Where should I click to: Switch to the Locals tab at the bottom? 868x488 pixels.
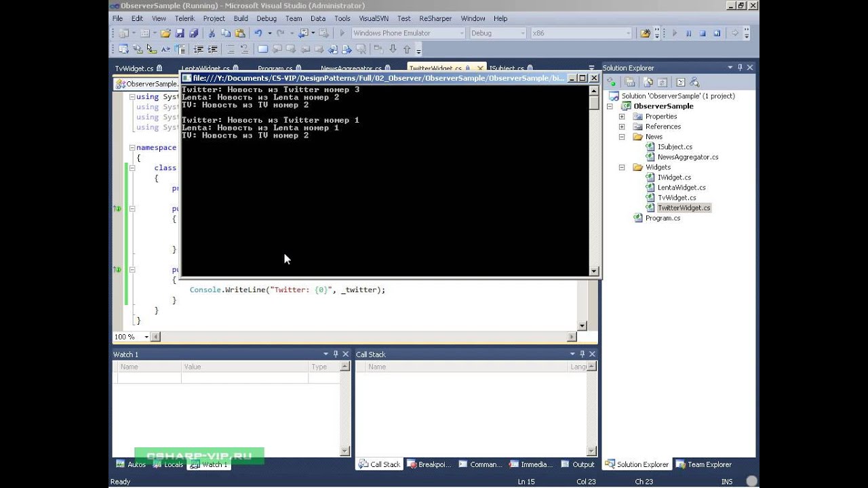click(168, 464)
